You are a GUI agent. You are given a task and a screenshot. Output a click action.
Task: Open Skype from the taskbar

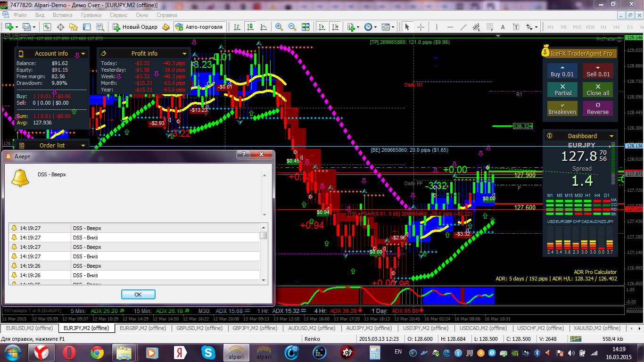pos(208,352)
